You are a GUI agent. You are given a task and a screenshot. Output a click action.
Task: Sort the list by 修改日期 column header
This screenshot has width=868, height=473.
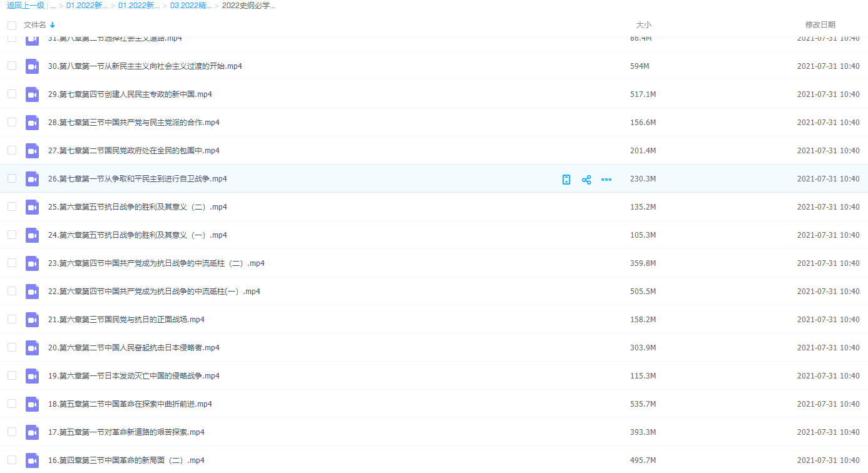[x=820, y=25]
